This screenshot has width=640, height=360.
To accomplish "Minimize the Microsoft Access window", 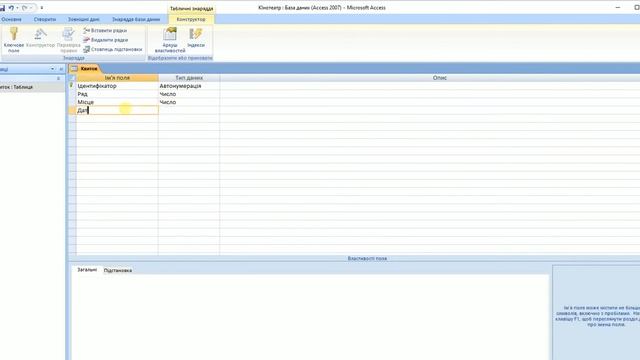I will coord(618,7).
